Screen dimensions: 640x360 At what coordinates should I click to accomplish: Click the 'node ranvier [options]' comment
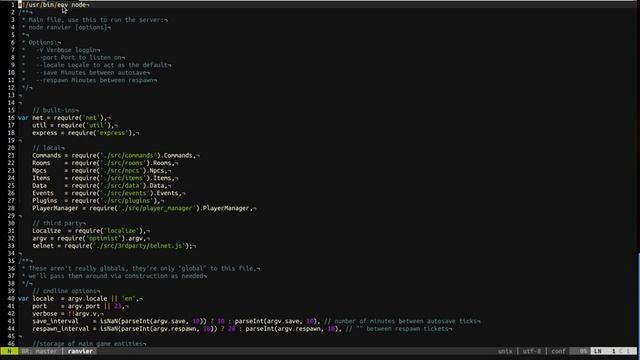click(68, 27)
